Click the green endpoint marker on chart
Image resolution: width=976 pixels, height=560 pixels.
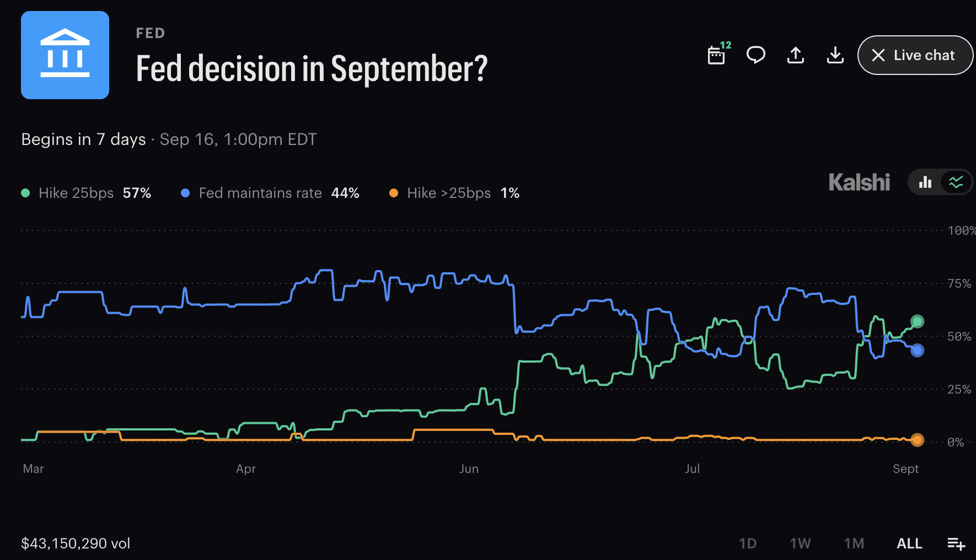click(917, 321)
